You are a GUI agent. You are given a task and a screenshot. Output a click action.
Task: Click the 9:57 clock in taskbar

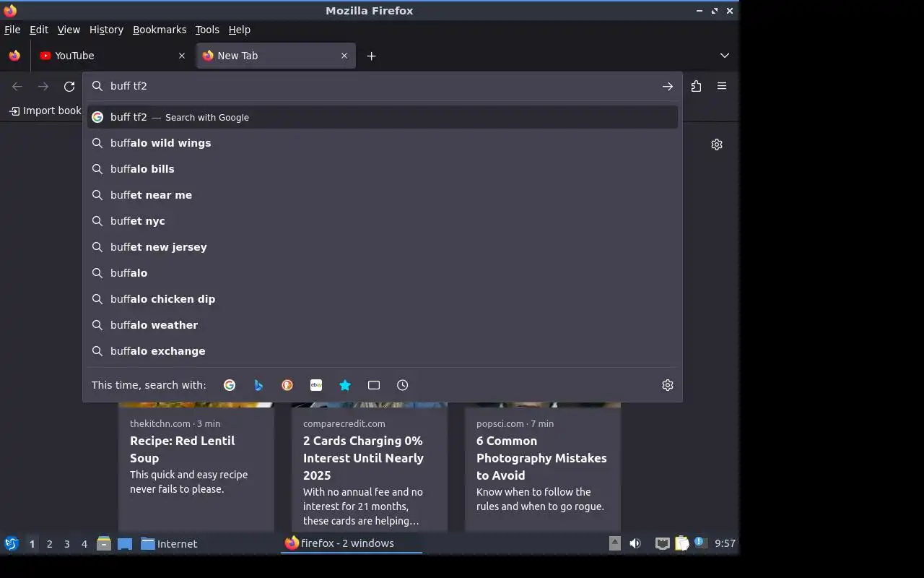(x=725, y=543)
